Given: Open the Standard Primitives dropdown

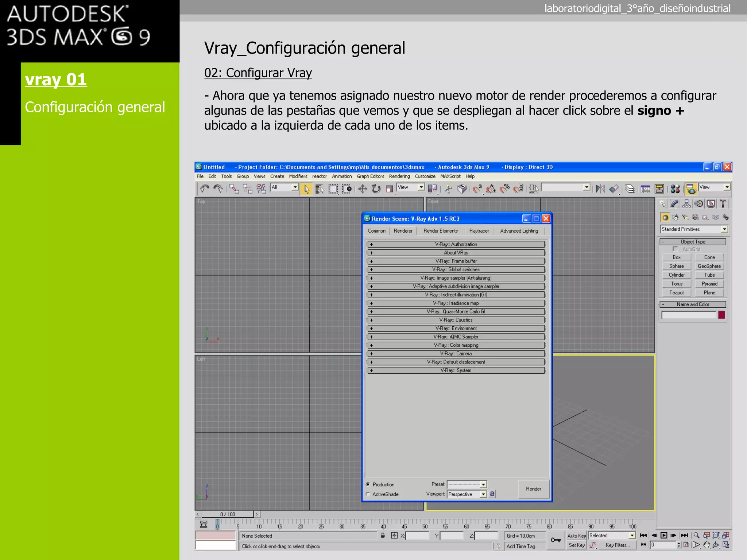Looking at the screenshot, I should [694, 229].
